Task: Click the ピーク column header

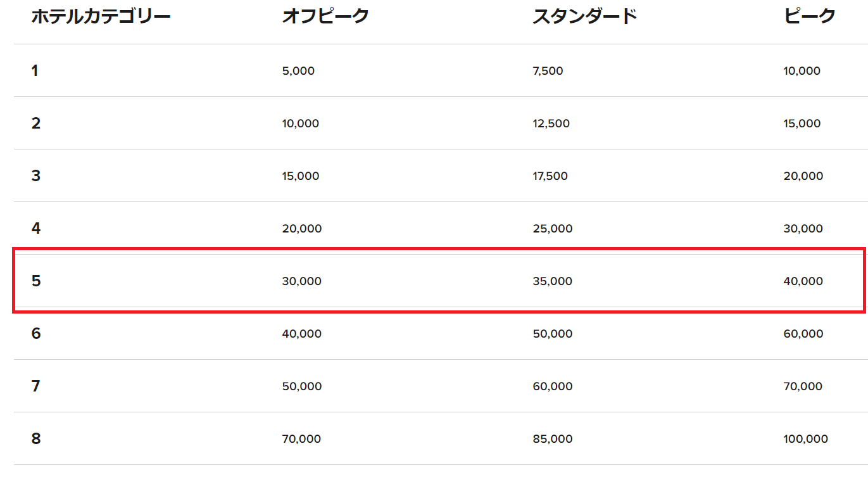Action: click(x=810, y=17)
